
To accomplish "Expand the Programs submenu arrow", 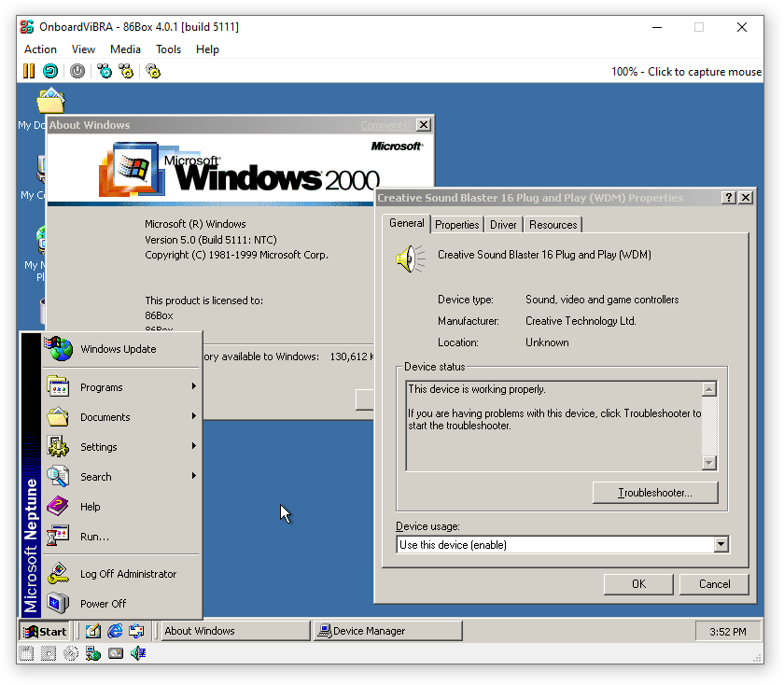I will pos(193,386).
